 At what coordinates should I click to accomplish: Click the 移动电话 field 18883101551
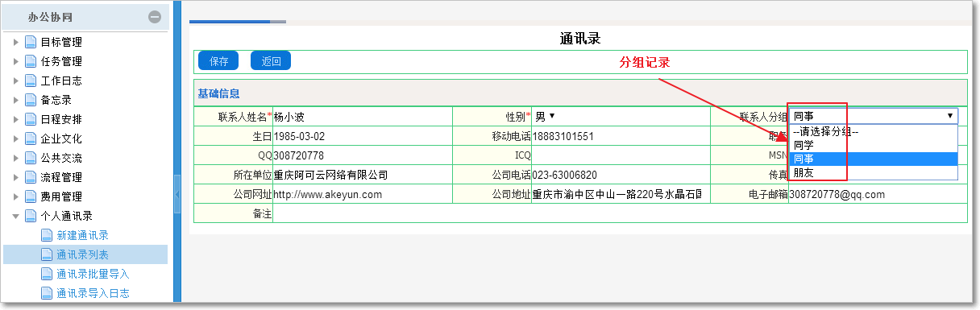coord(620,136)
